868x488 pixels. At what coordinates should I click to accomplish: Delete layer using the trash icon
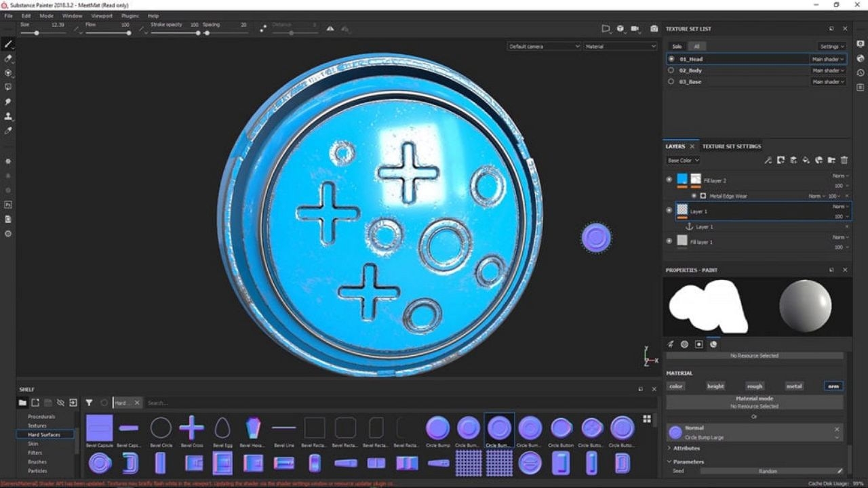(x=844, y=161)
